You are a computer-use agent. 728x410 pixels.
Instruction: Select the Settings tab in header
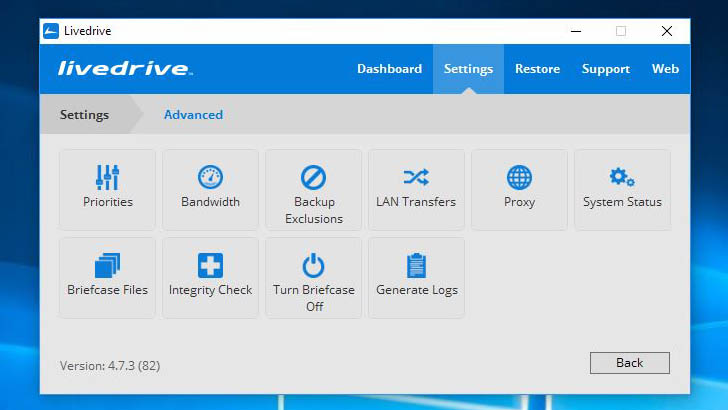coord(468,69)
